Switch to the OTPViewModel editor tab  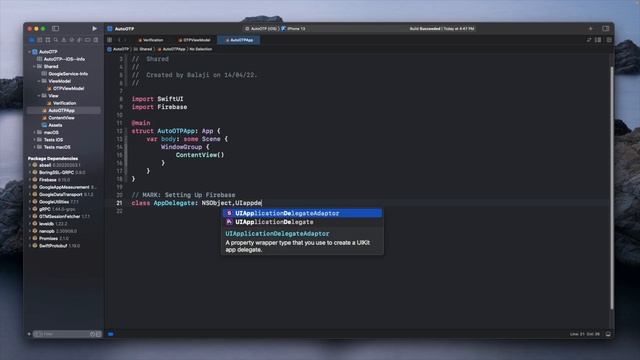point(194,40)
